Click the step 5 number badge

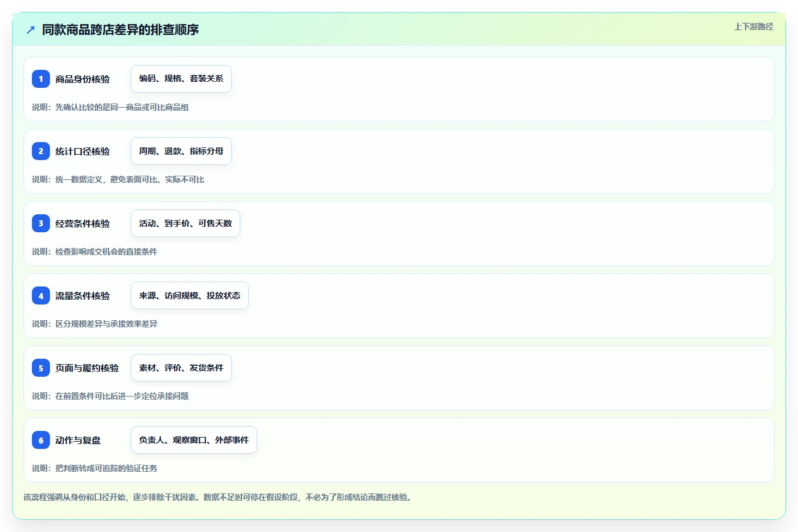[41, 368]
